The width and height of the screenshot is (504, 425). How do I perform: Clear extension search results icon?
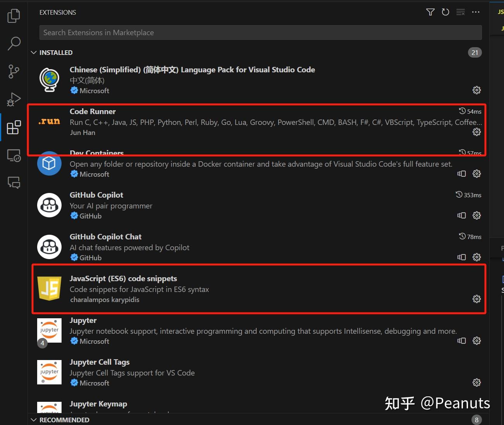pyautogui.click(x=460, y=12)
